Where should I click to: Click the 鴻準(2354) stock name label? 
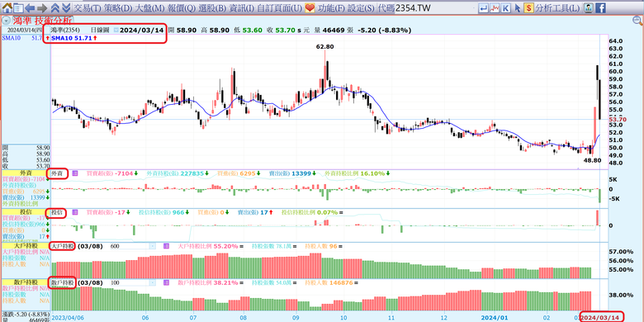(x=65, y=30)
